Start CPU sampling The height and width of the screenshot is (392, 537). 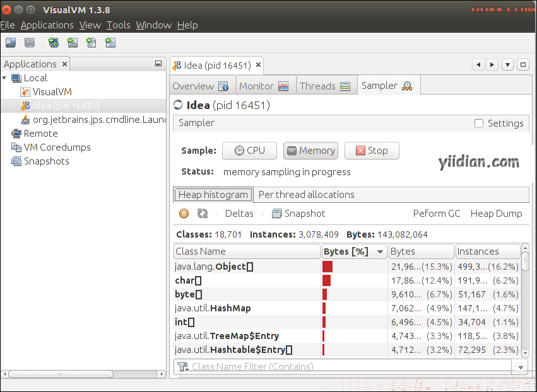click(249, 151)
